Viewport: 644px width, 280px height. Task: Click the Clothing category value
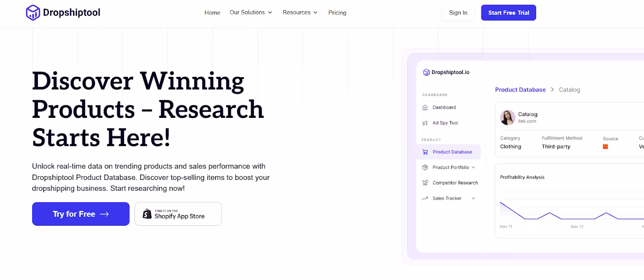pos(511,147)
